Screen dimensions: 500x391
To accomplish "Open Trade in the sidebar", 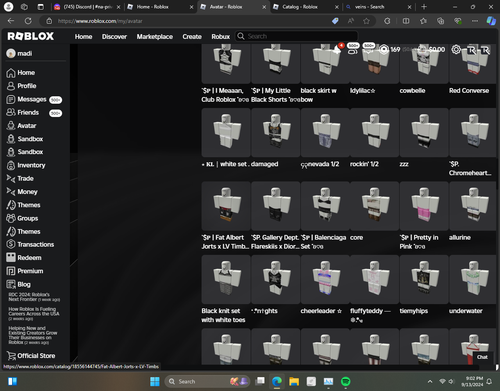I will tap(20, 179).
